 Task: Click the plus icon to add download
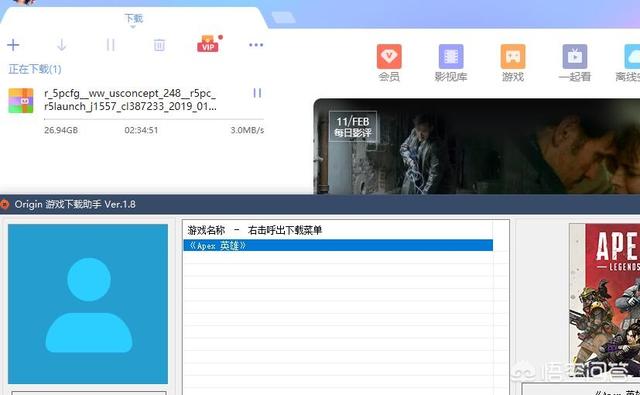coord(13,44)
